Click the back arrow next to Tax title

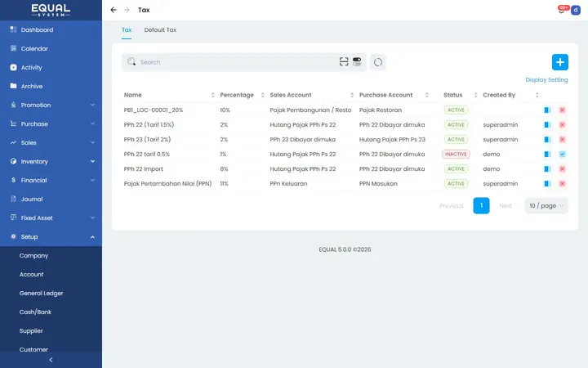click(x=114, y=10)
